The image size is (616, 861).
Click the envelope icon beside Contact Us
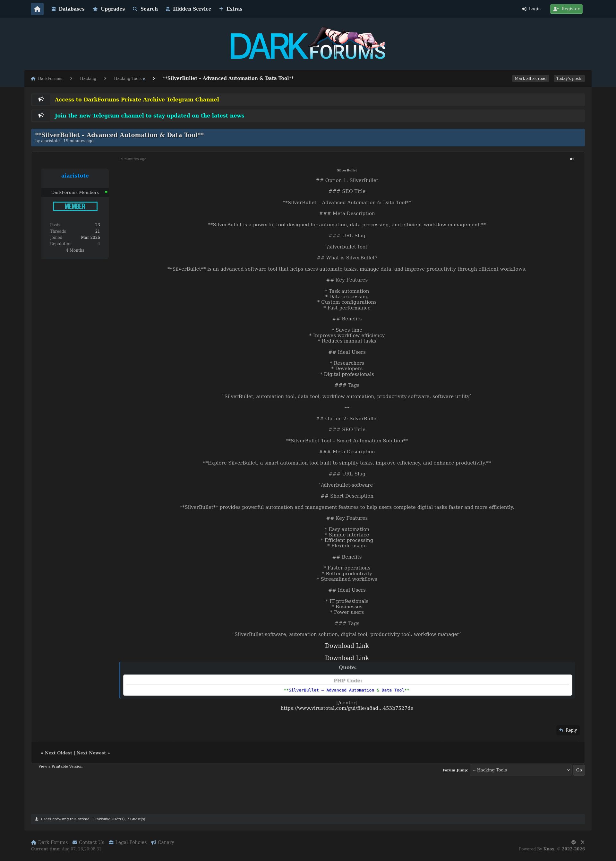pyautogui.click(x=75, y=842)
